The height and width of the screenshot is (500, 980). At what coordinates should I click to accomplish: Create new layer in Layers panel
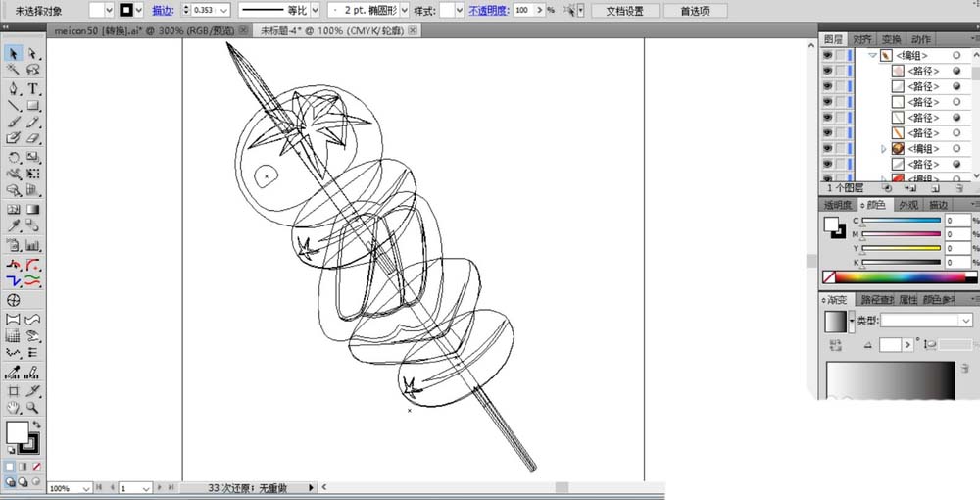pyautogui.click(x=934, y=187)
